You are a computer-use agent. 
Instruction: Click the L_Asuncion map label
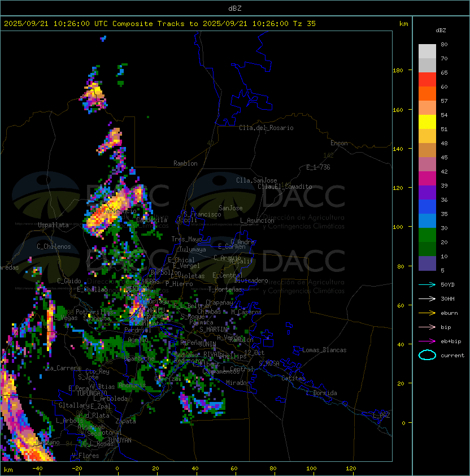point(257,220)
